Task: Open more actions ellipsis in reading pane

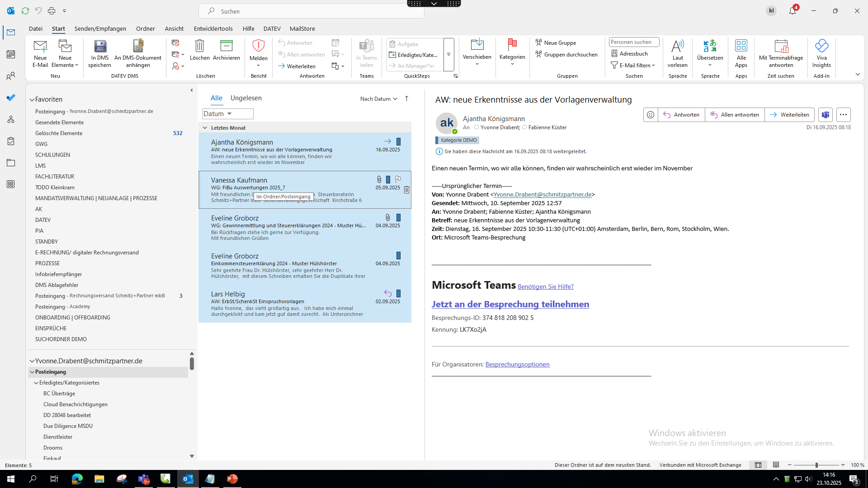Action: pyautogui.click(x=843, y=115)
